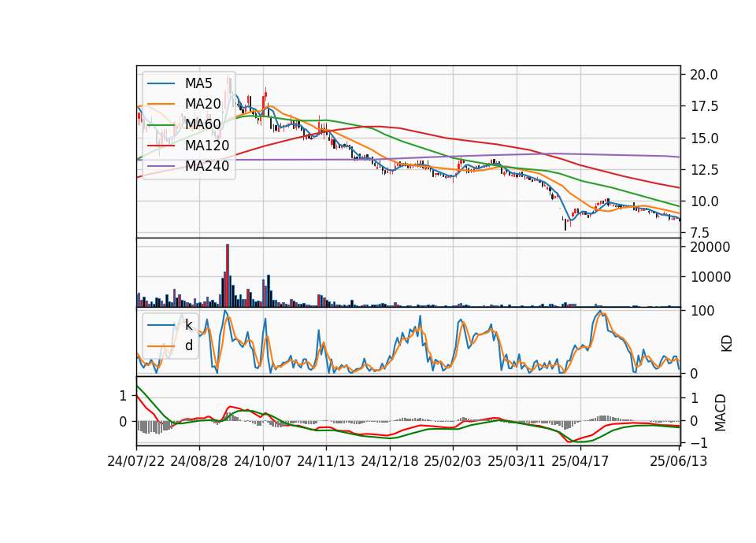Click the MACD axis title
Screen dimensions: 756x543
[x=721, y=412]
